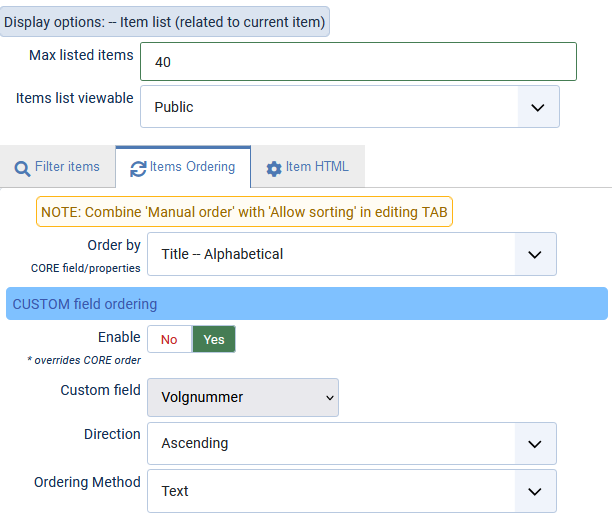Open the Order by Title Alphabetical dropdown
Viewport: 612px width, 521px height.
click(x=352, y=254)
